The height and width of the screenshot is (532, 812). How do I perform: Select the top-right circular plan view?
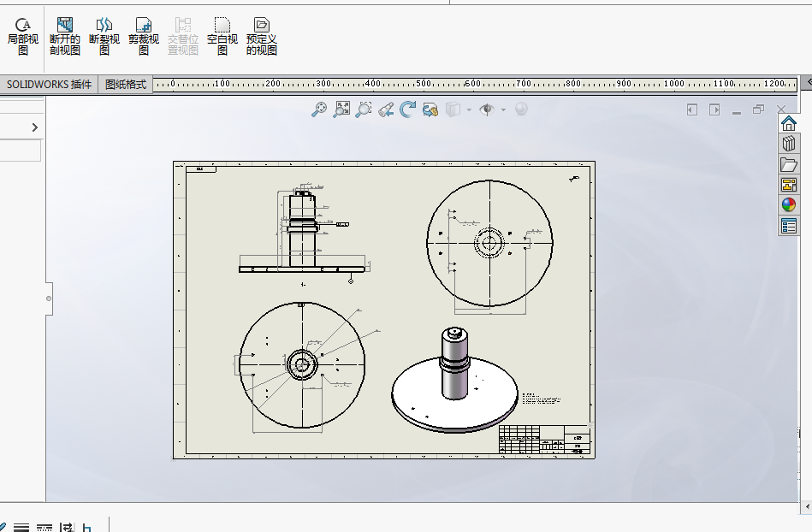tap(489, 243)
